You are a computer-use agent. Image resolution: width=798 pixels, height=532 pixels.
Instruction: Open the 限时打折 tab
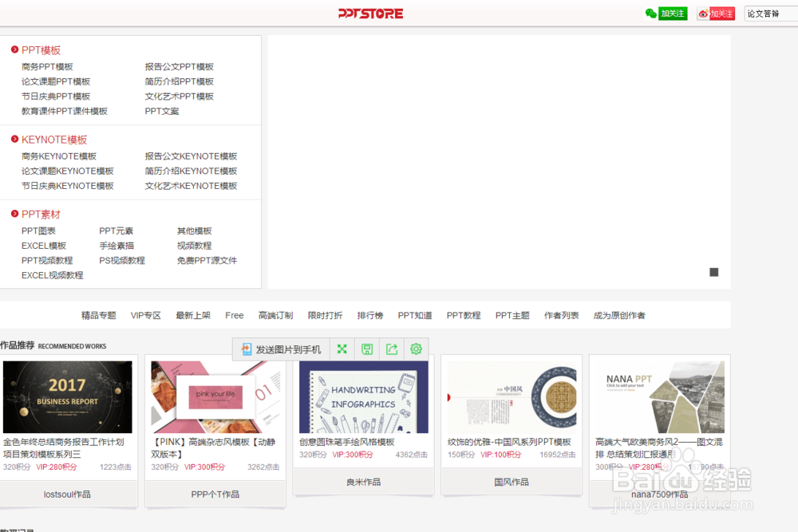coord(325,315)
